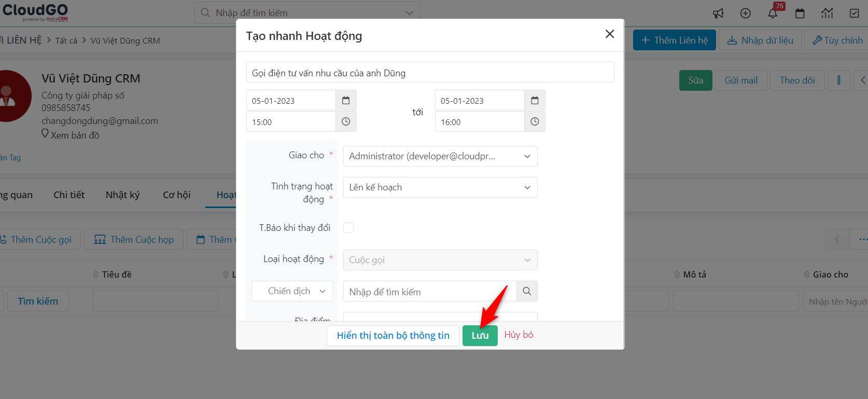Screen dimensions: 868x399
Task: Click the start time clock icon
Action: (x=346, y=121)
